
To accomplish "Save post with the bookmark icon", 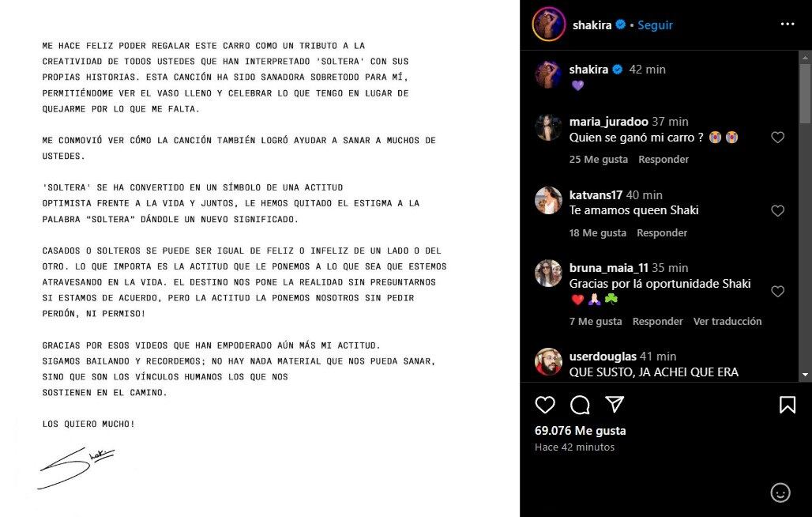I will coord(787,406).
